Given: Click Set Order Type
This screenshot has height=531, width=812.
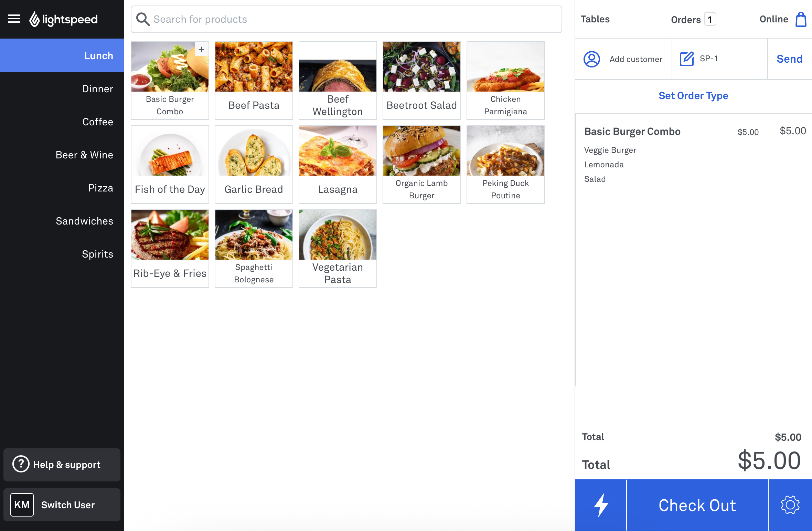Looking at the screenshot, I should pos(693,96).
